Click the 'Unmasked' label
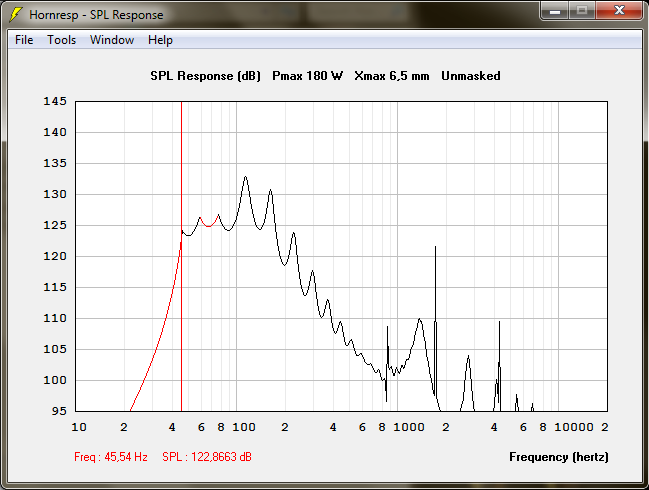The height and width of the screenshot is (490, 649). [471, 76]
